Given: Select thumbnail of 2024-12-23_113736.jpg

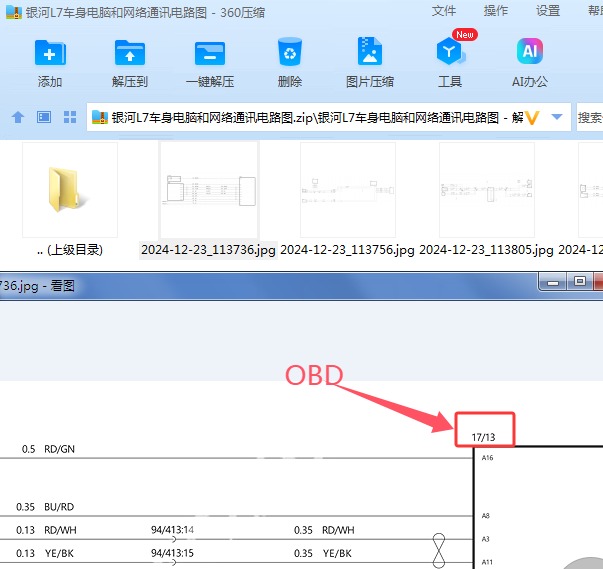Looking at the screenshot, I should pyautogui.click(x=209, y=190).
